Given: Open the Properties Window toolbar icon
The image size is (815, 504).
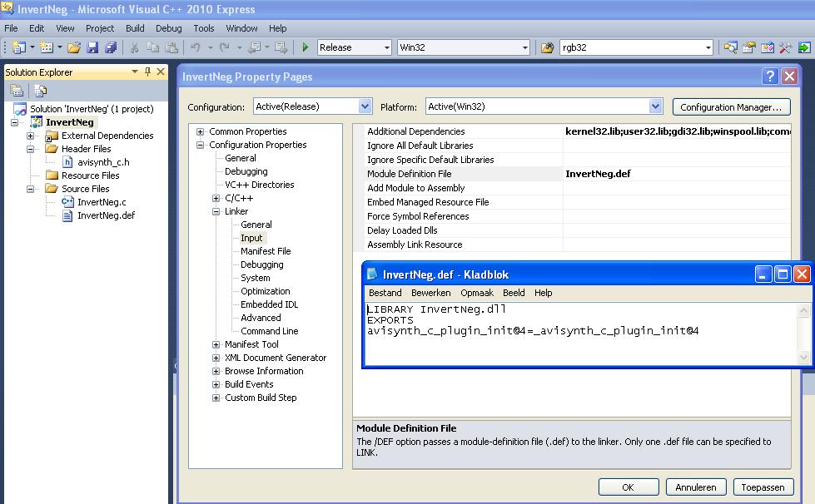Looking at the screenshot, I should [749, 47].
